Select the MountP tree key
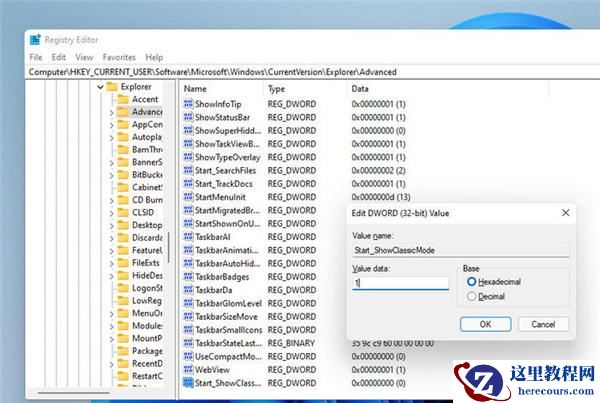The height and width of the screenshot is (403, 600). (147, 338)
